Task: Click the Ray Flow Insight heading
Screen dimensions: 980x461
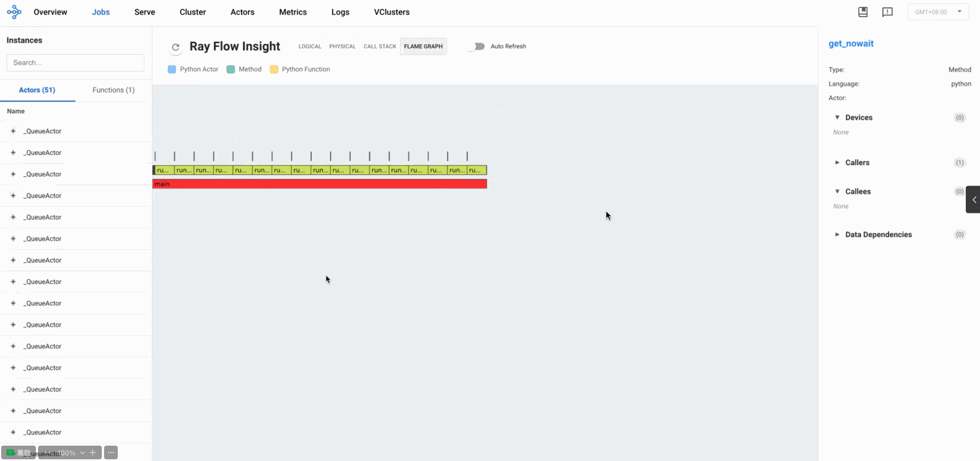Action: click(235, 47)
